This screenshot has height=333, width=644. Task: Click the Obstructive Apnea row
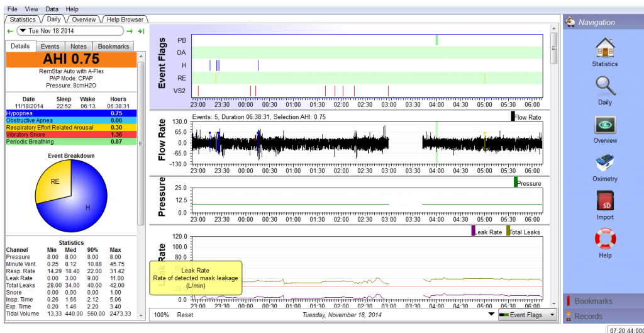(71, 120)
